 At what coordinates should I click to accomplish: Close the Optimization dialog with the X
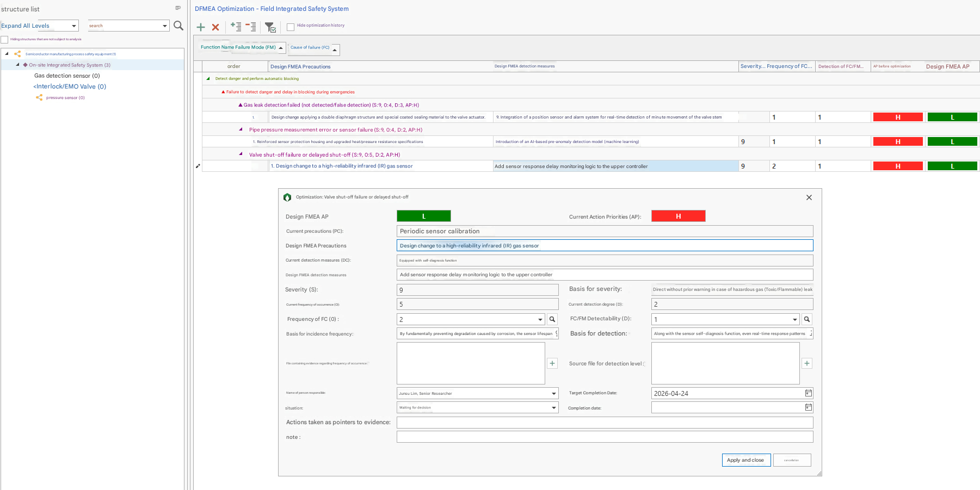(x=809, y=197)
